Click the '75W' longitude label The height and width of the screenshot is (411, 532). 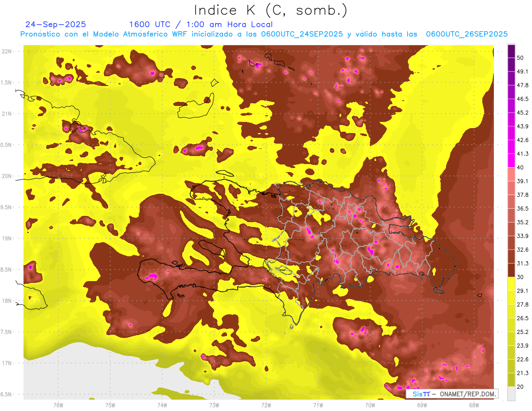(110, 405)
